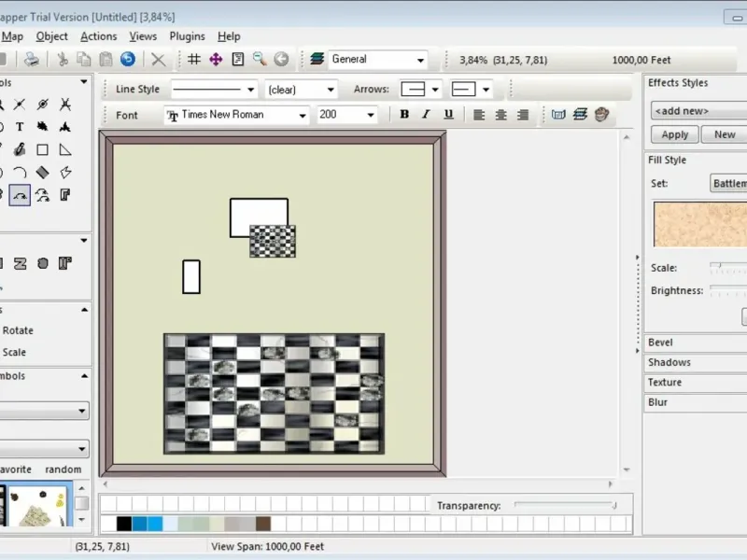Click the gray back arrow icon
747x560 pixels.
coord(282,59)
